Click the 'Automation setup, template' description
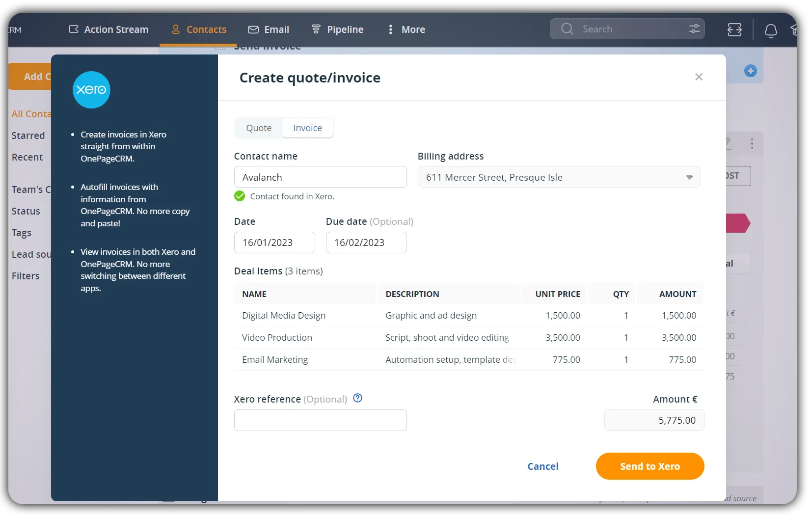Image resolution: width=812 pixels, height=515 pixels. [450, 359]
